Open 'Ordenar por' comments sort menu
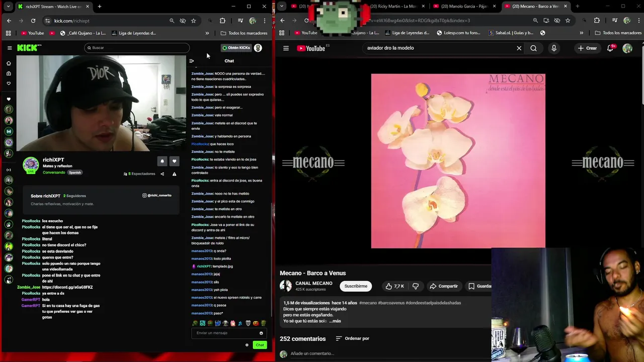This screenshot has width=644, height=362. [x=353, y=338]
